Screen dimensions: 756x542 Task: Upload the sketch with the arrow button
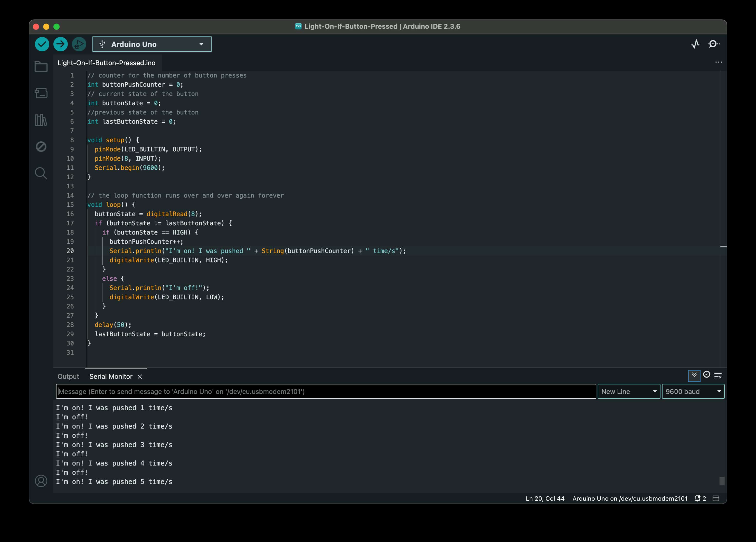coord(60,44)
